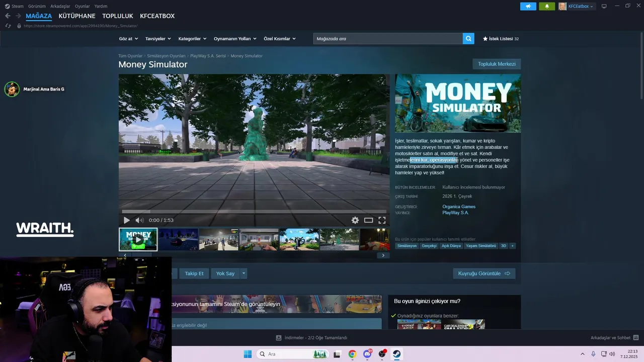644x362 pixels.
Task: Click the taskbar volume icon
Action: click(612, 354)
